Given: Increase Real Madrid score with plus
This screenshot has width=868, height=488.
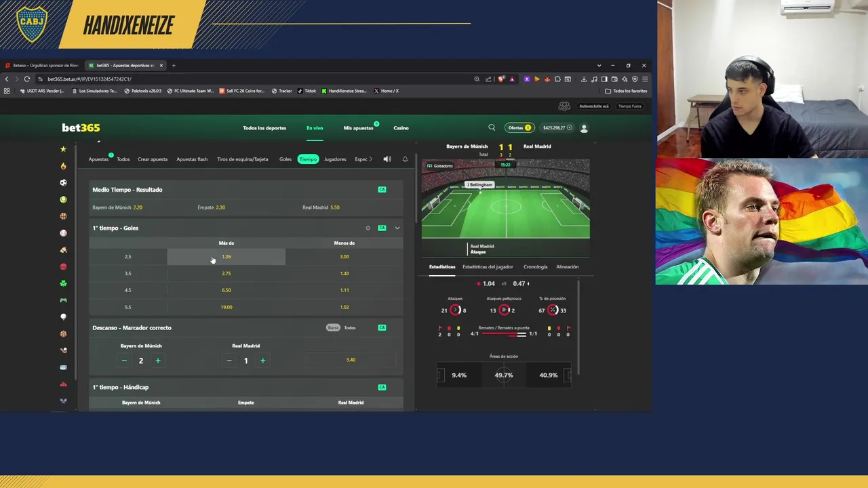Looking at the screenshot, I should [263, 361].
